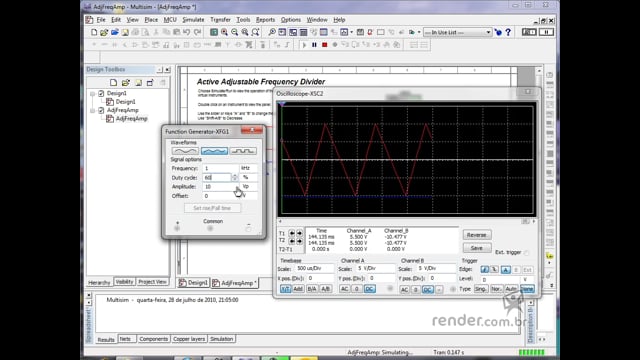Viewport: 640px width, 360px height.
Task: Click the undo icon in toolbar
Action: [187, 32]
